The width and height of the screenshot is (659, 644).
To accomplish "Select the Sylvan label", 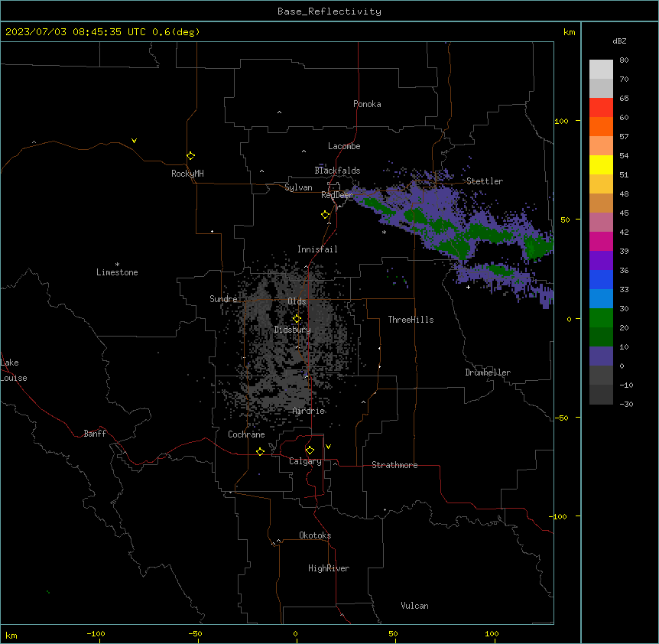I will point(298,187).
